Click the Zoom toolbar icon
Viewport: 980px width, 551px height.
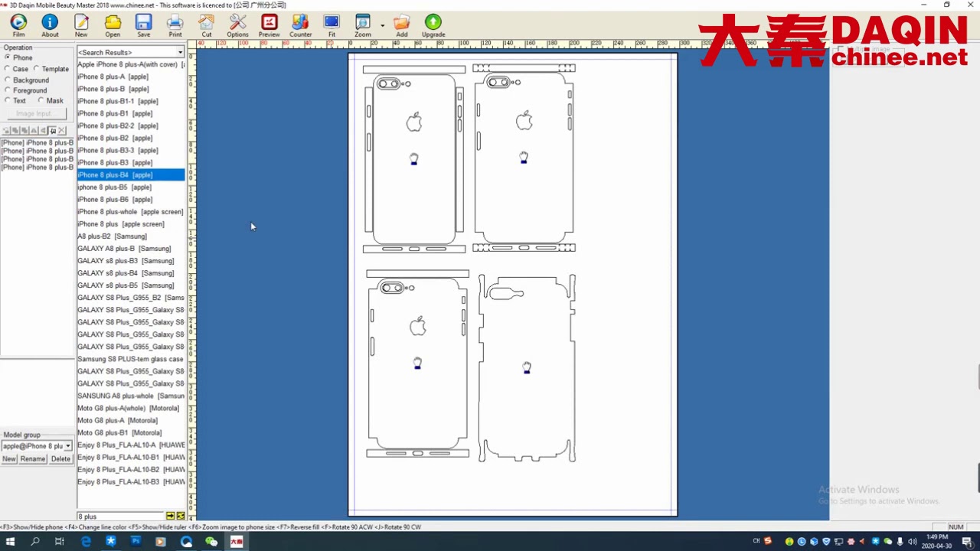(363, 25)
